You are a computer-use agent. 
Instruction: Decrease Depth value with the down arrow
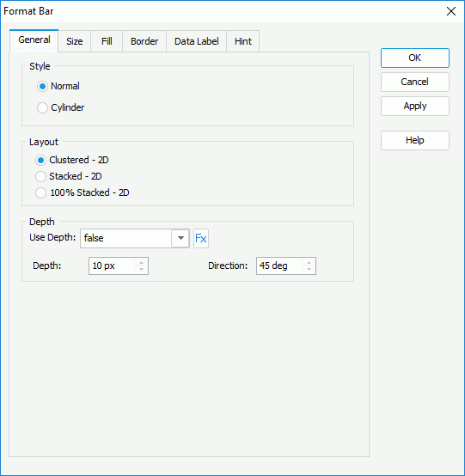point(141,269)
